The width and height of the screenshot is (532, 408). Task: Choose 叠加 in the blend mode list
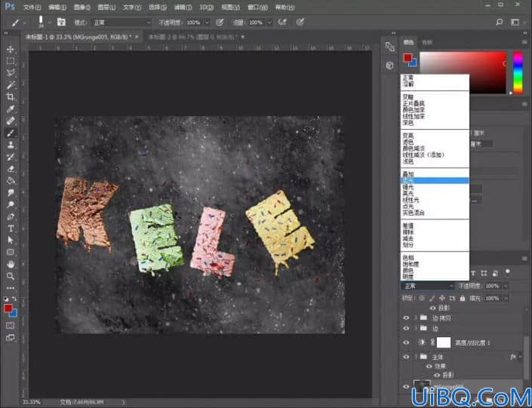[435, 174]
